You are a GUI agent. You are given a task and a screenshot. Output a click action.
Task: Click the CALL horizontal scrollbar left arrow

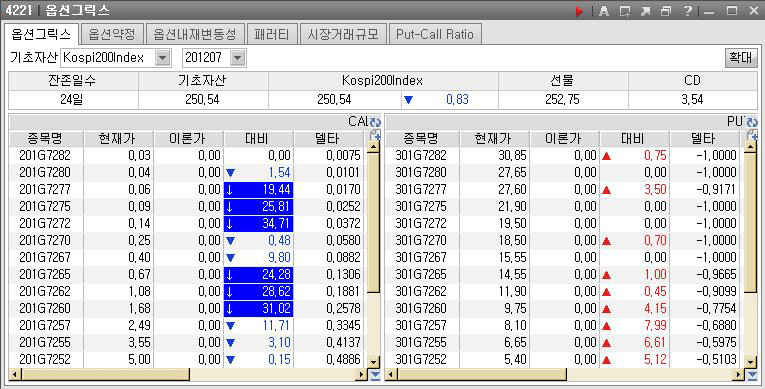point(15,375)
